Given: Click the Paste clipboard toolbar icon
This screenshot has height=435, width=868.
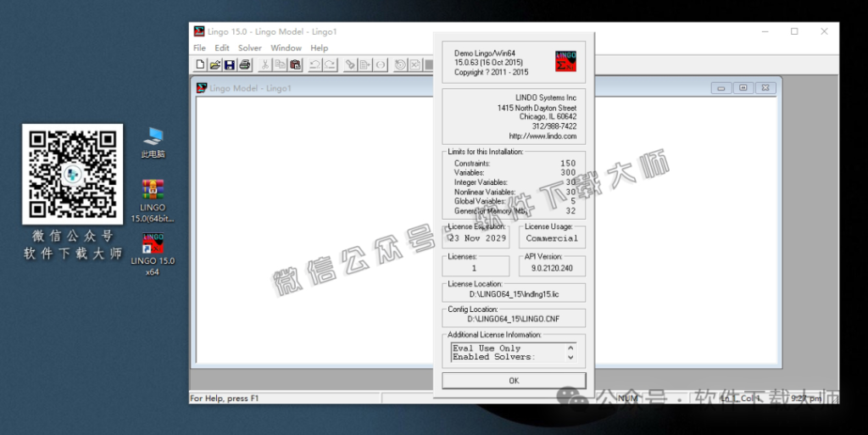Looking at the screenshot, I should pyautogui.click(x=295, y=64).
